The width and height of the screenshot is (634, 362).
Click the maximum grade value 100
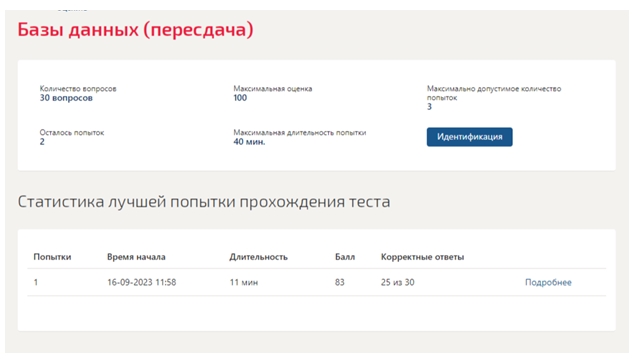(240, 98)
